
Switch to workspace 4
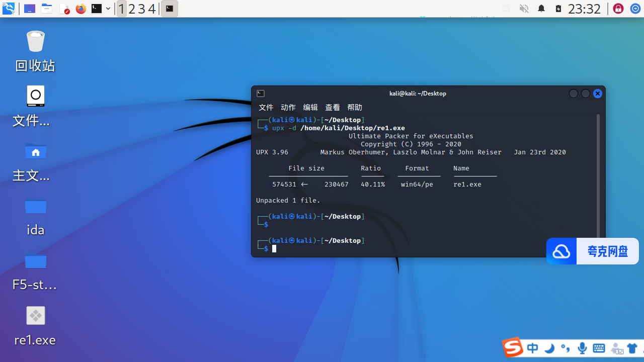pyautogui.click(x=151, y=9)
